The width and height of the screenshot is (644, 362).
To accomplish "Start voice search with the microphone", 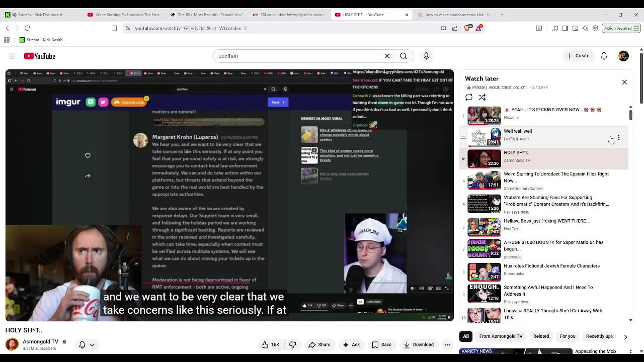I will click(x=426, y=56).
